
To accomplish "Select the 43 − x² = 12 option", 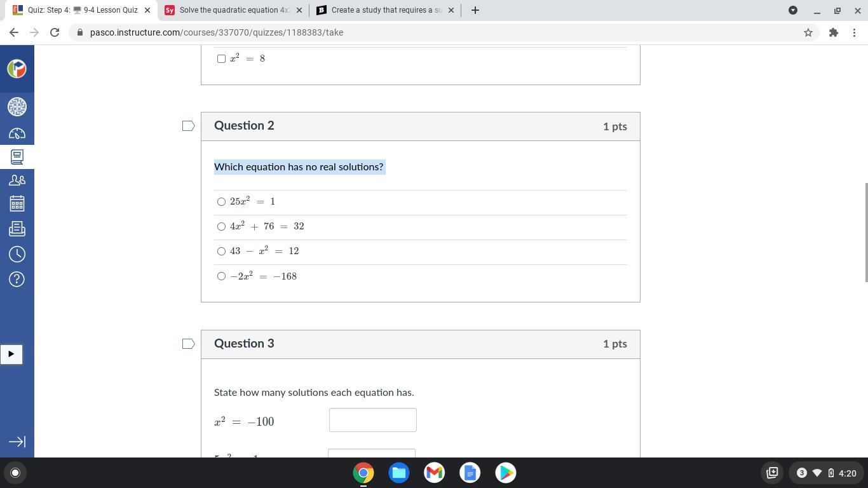I will 221,251.
